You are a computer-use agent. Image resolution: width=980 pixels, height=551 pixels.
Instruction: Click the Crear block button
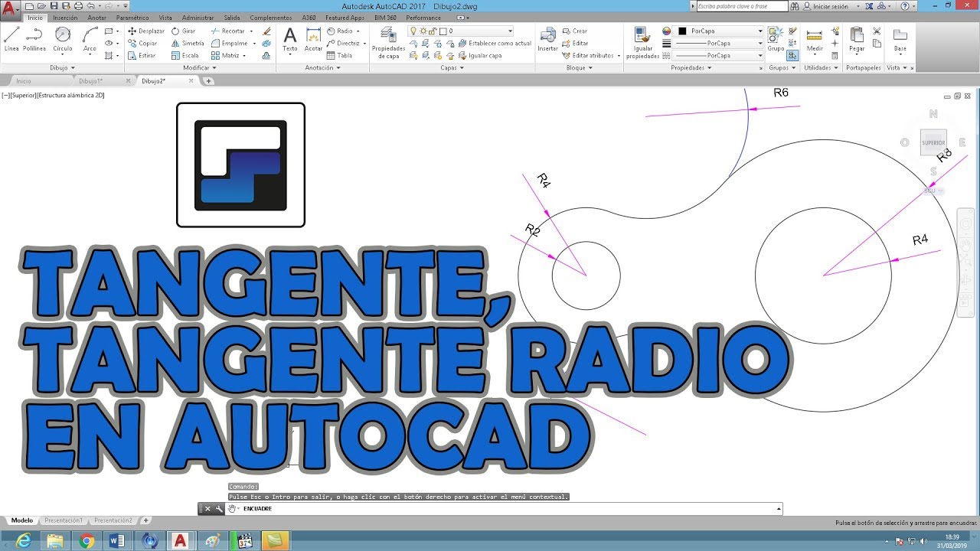(x=575, y=31)
